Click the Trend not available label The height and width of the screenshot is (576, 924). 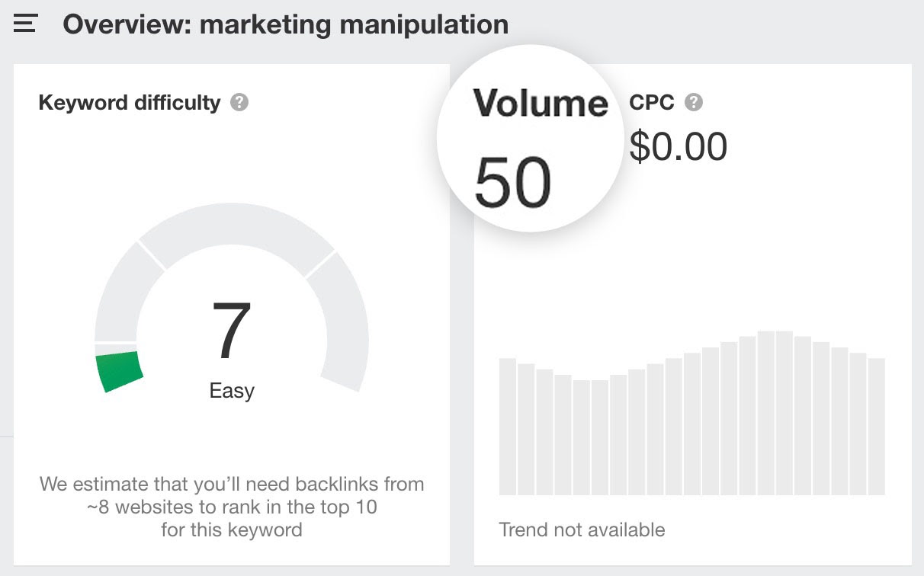[x=581, y=530]
